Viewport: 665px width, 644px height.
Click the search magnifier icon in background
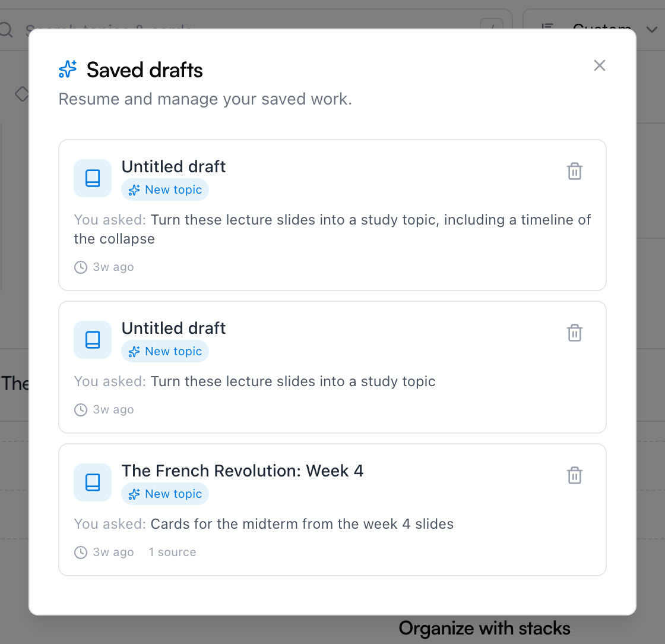point(6,29)
